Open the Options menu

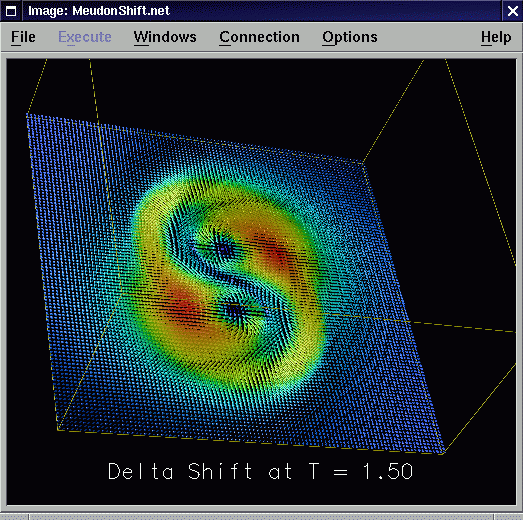350,37
